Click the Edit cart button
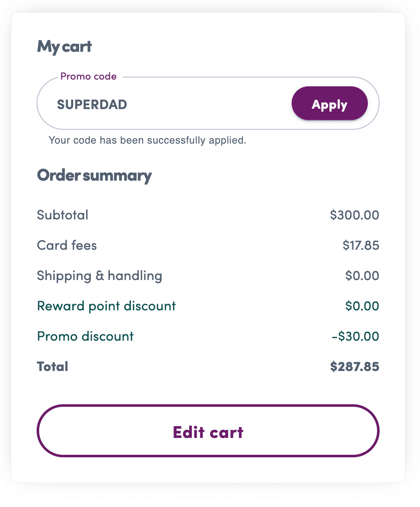This screenshot has width=420, height=507. point(208,431)
